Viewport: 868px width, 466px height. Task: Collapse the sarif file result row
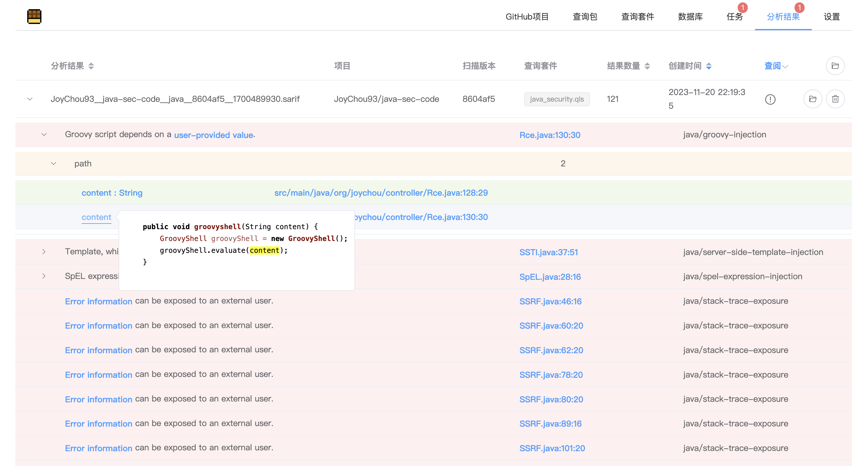pos(30,99)
